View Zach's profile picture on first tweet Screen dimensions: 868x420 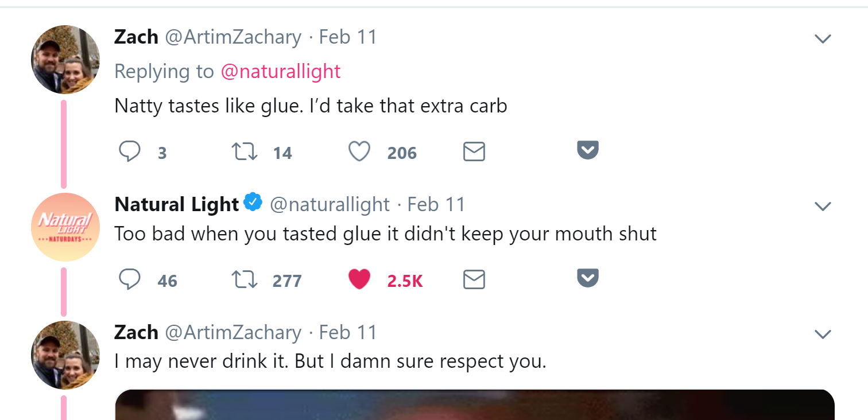(65, 60)
